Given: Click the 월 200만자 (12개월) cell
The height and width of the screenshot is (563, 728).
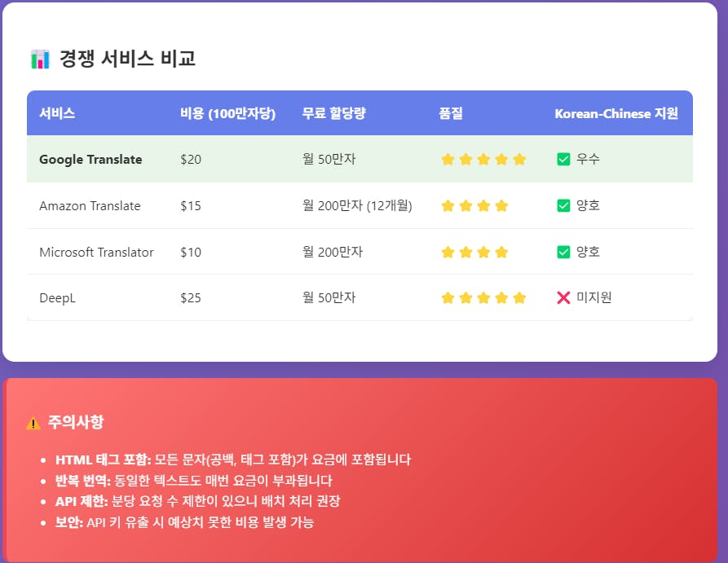Looking at the screenshot, I should tap(358, 205).
